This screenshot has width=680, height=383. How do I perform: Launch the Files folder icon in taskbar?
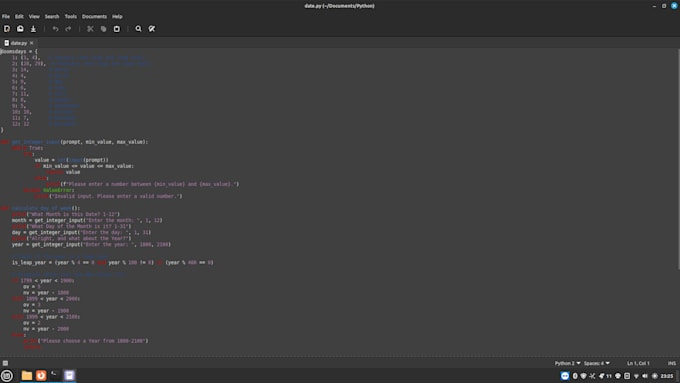(x=26, y=376)
